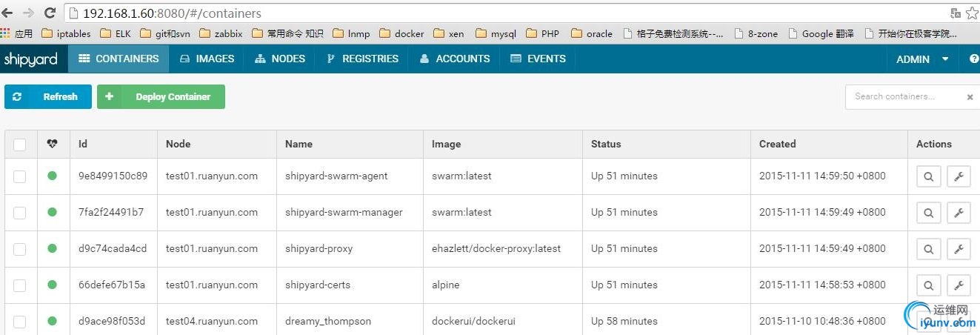Open the Apps shortcut in bookmarks bar
Image resolution: width=980 pixels, height=335 pixels.
point(17,33)
